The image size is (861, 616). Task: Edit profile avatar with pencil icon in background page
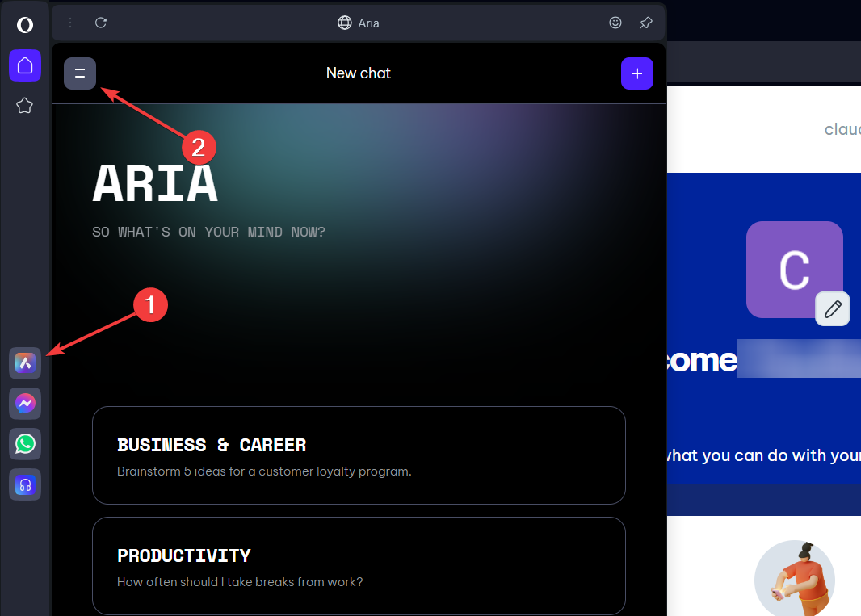click(833, 308)
